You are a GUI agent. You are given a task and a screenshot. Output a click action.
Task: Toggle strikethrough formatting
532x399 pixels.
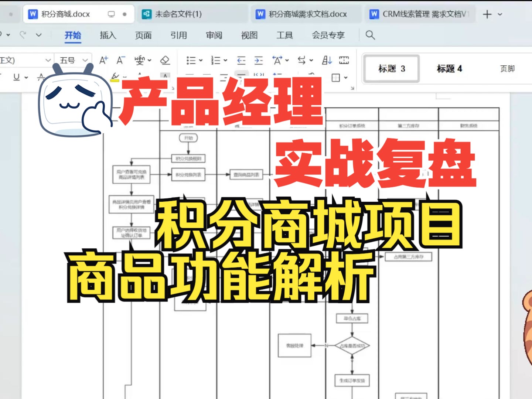tap(41, 77)
